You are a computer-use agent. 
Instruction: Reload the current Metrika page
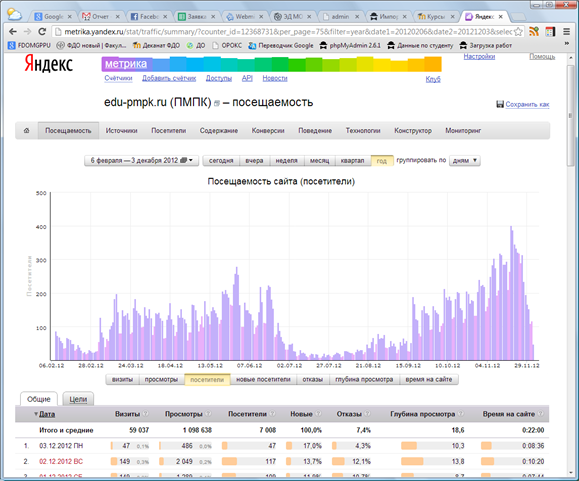point(42,32)
